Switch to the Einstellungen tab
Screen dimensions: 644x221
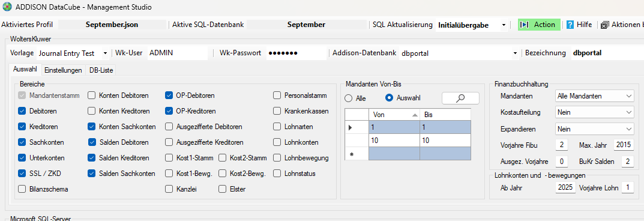tap(63, 70)
